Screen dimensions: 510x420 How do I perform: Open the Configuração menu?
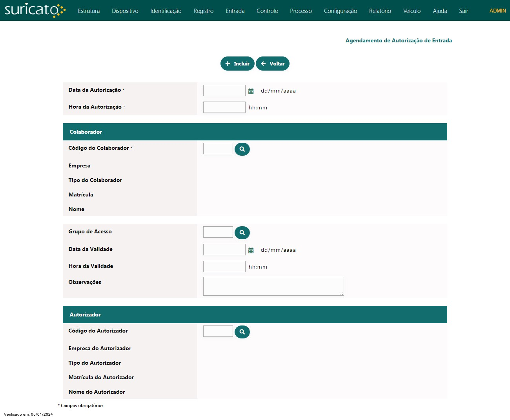coord(340,11)
